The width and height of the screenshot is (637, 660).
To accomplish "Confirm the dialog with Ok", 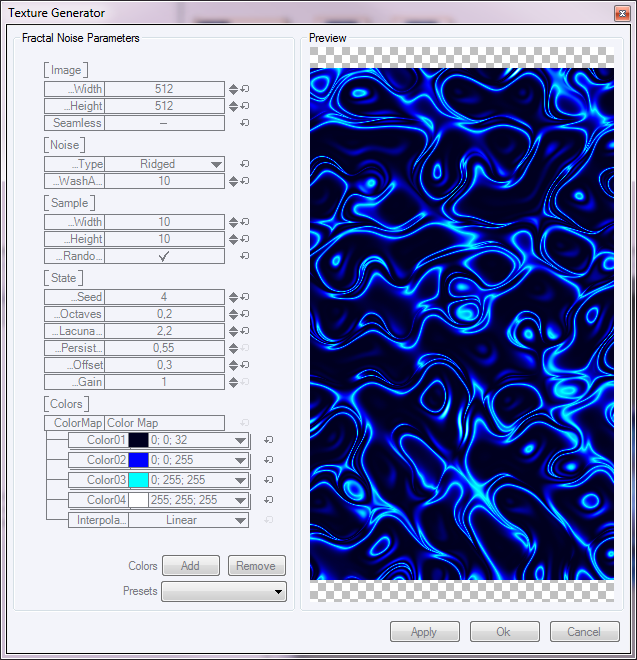I will click(x=504, y=632).
